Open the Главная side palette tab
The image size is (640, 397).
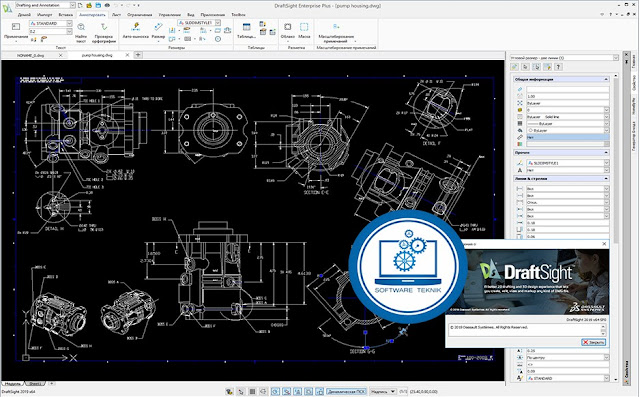tap(634, 62)
